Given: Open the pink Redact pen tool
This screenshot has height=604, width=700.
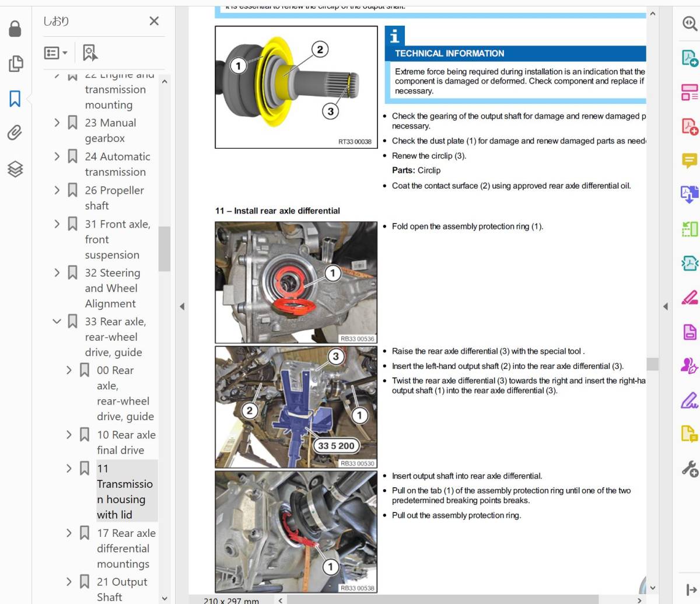Looking at the screenshot, I should pos(689,298).
